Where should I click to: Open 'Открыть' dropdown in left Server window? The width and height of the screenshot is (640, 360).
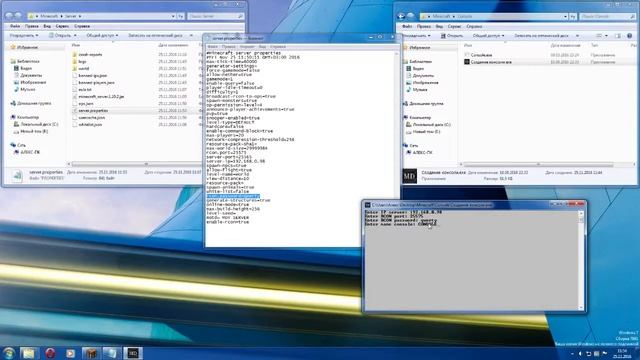[x=62, y=36]
